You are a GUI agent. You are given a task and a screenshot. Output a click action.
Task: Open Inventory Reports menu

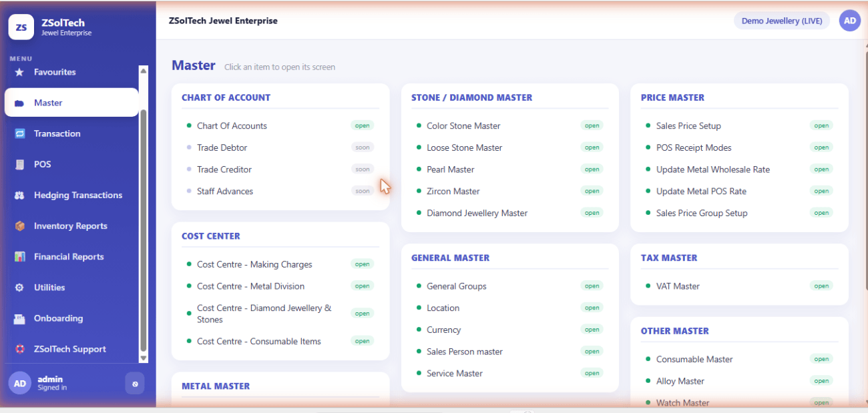point(71,226)
